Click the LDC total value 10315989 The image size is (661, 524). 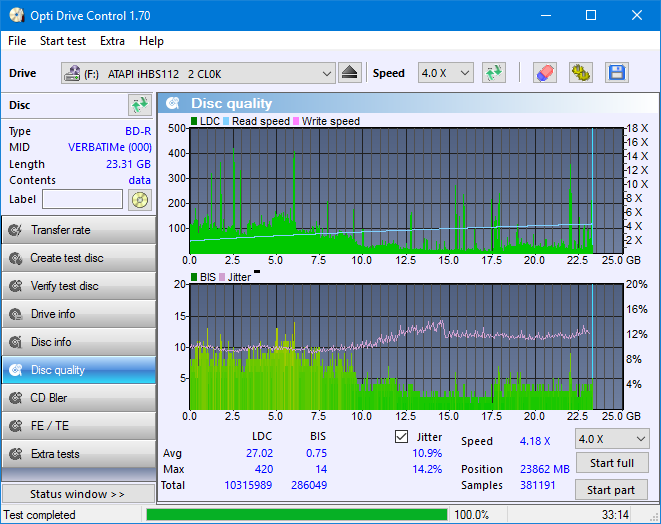tap(248, 485)
